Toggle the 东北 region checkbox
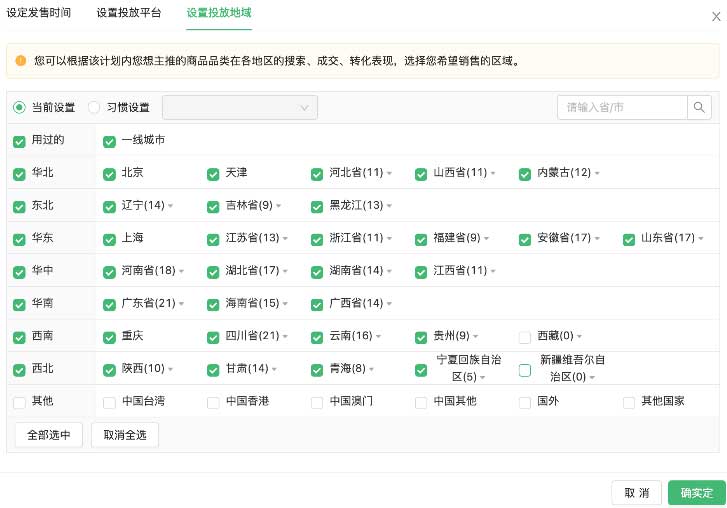Viewport: 727px width, 508px height. click(x=19, y=207)
